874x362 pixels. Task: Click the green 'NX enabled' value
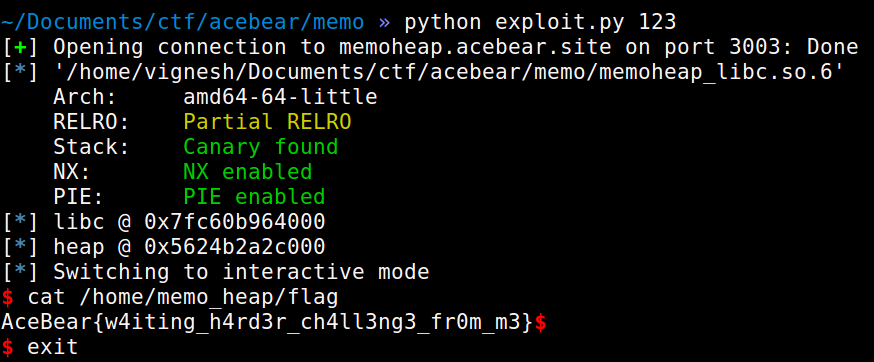click(248, 172)
